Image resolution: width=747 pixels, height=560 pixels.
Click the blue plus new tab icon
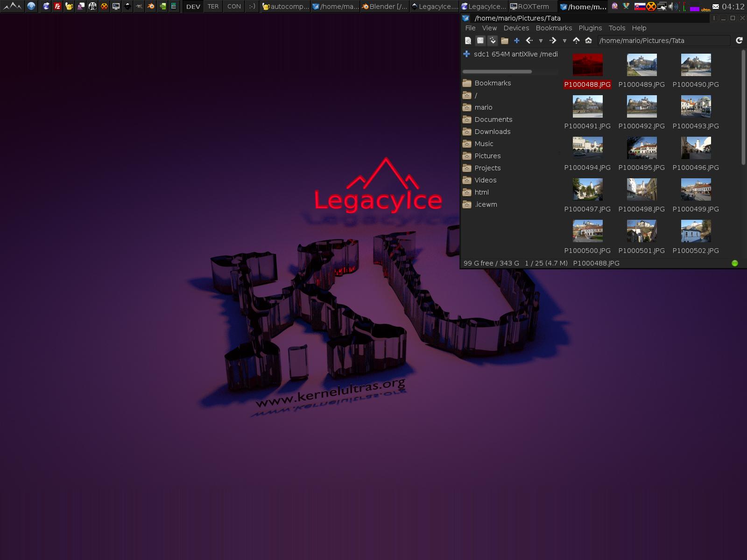516,41
